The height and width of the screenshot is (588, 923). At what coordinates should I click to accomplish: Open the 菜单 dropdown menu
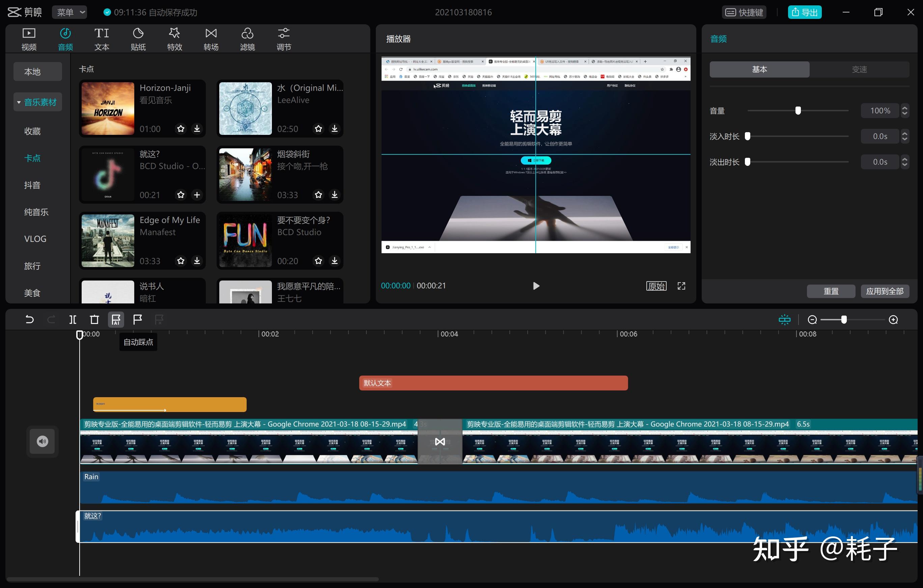[x=69, y=12]
